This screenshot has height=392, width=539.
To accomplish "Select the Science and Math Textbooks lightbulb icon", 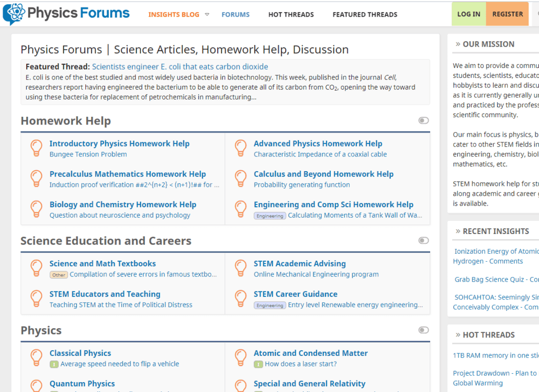I will pos(36,267).
